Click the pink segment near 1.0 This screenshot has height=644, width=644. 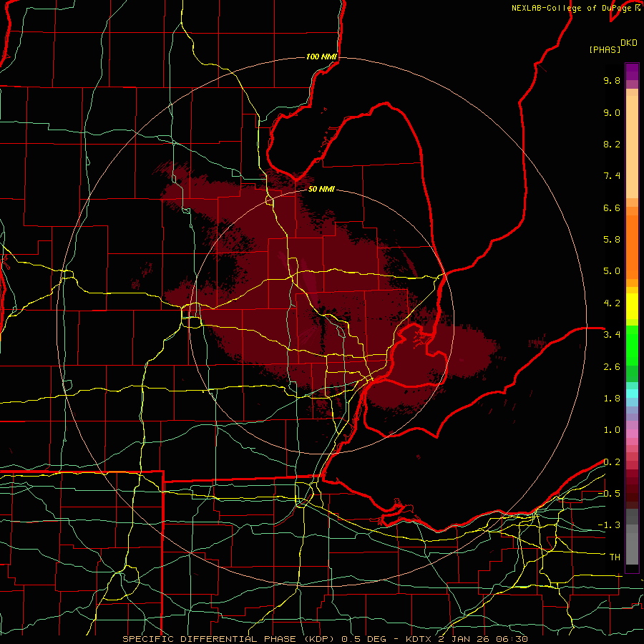632,433
